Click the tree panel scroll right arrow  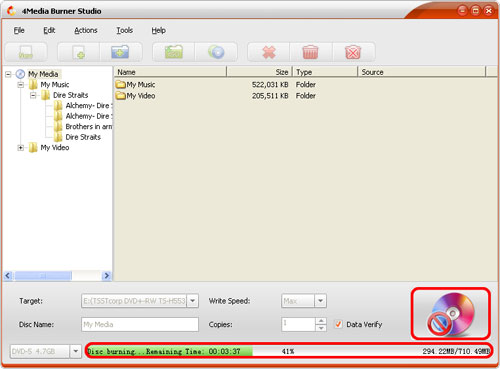(106, 276)
